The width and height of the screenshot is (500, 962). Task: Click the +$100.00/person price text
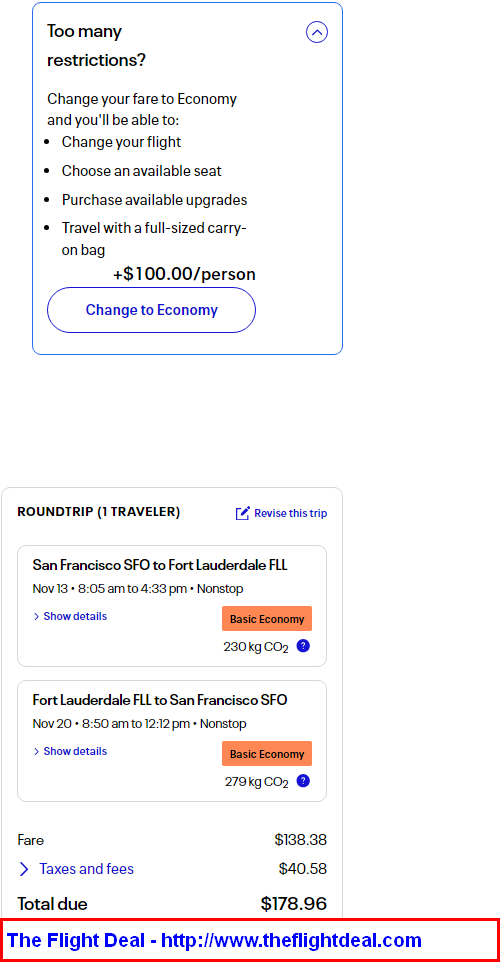point(184,274)
